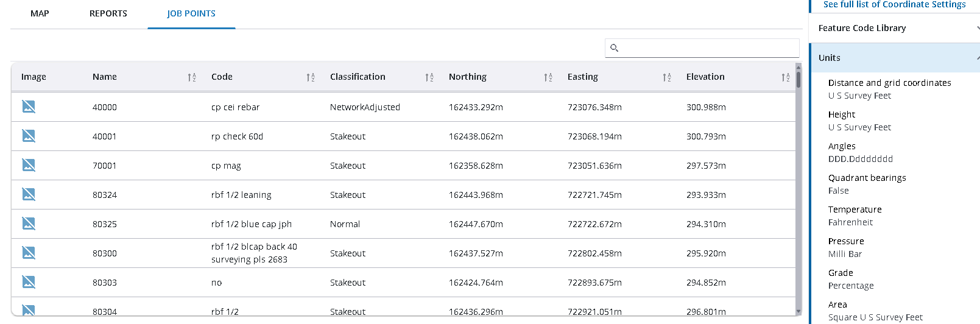This screenshot has width=980, height=324.
Task: Open the REPORTS tab
Action: tap(108, 13)
